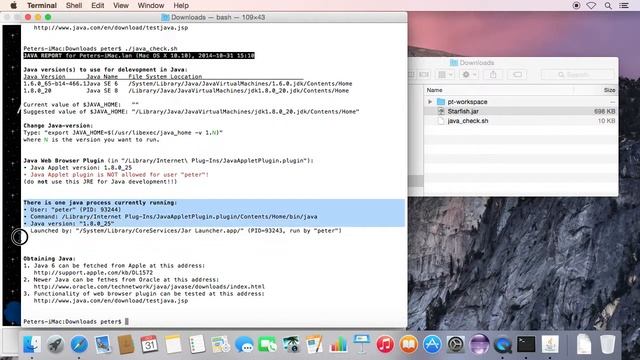Open Reminders list icon in dock
This screenshot has width=640, height=360.
click(x=197, y=344)
